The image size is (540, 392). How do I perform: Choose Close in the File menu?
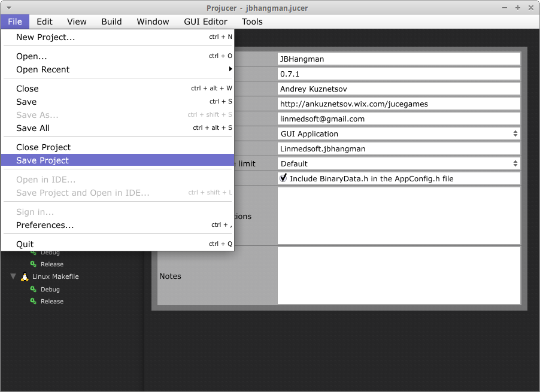(x=118, y=89)
